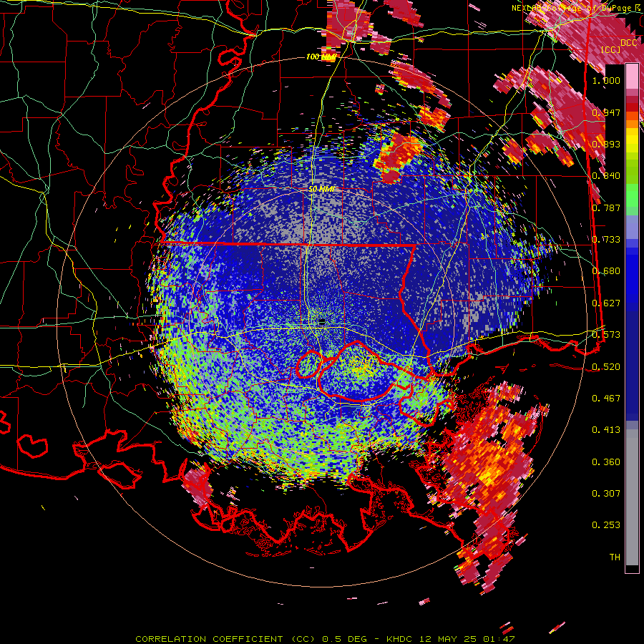Select the 0.520 scale value
Screen dimensions: 644x644
(606, 366)
